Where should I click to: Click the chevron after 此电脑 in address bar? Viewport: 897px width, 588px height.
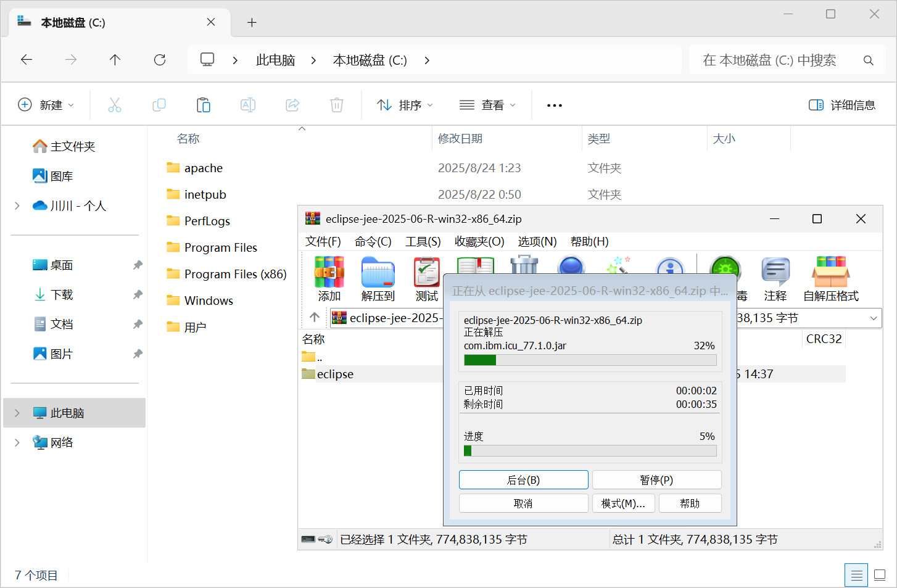pos(313,60)
